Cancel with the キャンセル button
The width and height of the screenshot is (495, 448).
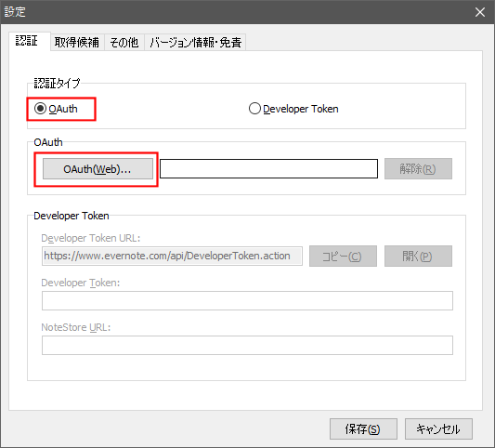click(x=438, y=429)
